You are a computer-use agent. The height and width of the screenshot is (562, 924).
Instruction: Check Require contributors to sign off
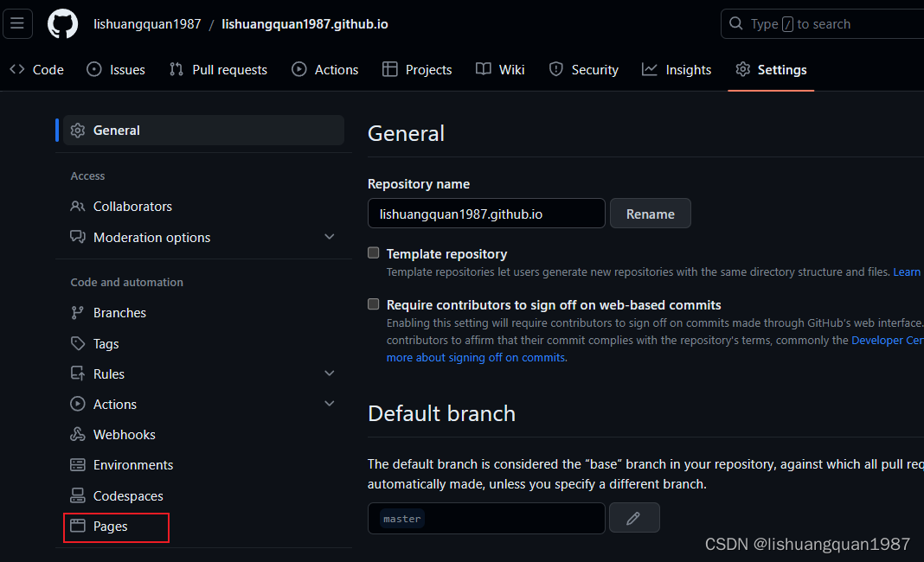374,304
